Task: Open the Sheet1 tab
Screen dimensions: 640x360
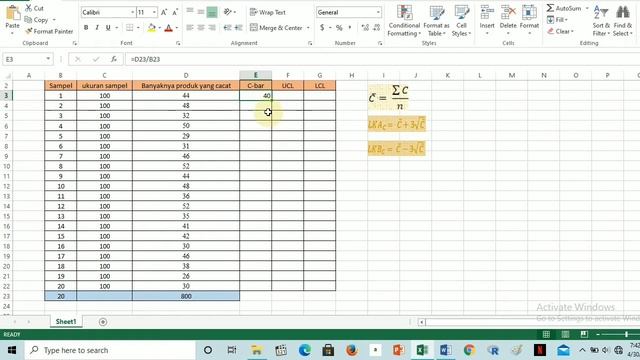Action: pyautogui.click(x=66, y=322)
